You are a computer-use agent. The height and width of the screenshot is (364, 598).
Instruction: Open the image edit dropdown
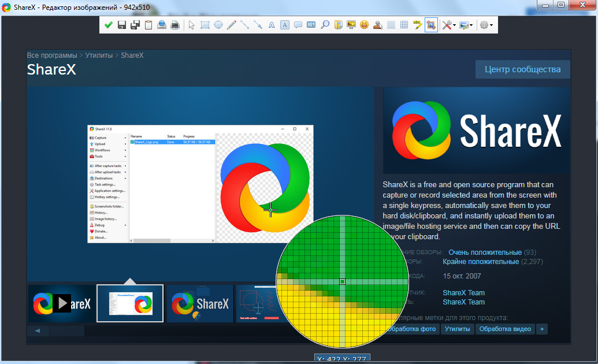[x=466, y=25]
